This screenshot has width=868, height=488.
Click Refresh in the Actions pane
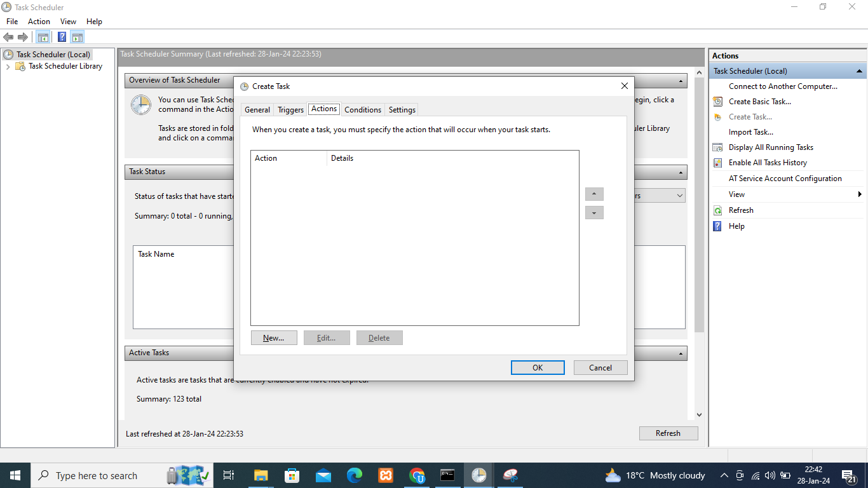(x=741, y=210)
